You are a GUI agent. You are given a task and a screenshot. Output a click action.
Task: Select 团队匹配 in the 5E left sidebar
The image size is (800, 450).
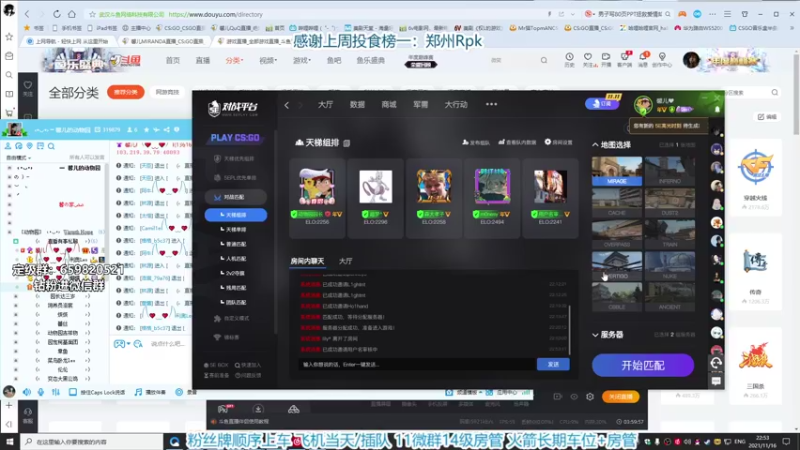[236, 303]
